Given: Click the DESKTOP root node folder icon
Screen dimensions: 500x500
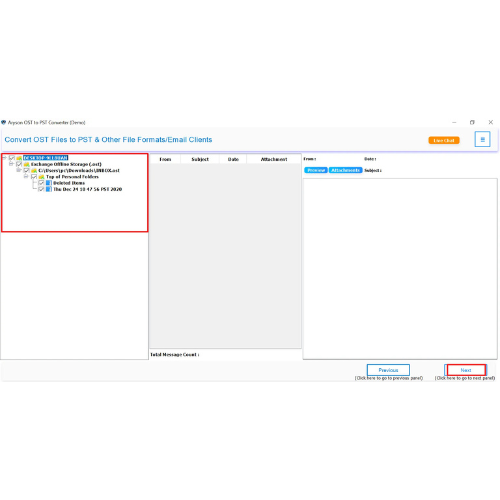Looking at the screenshot, I should (19, 158).
